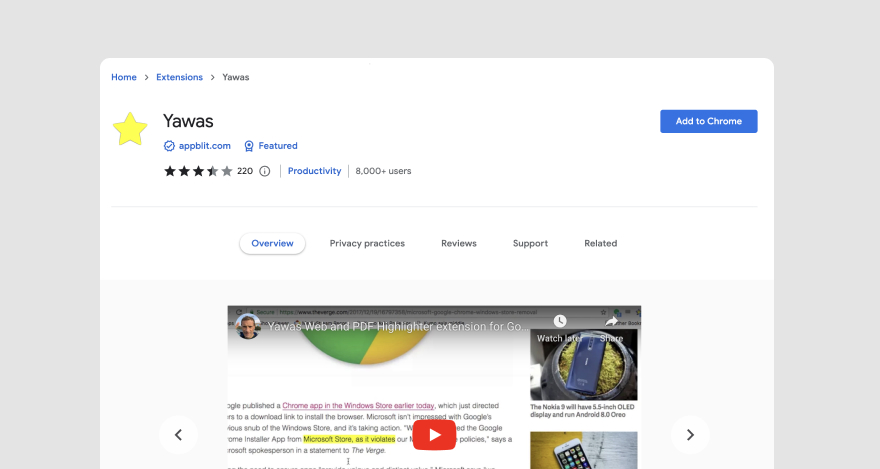Select the Overview tab
This screenshot has width=880, height=469.
(272, 243)
